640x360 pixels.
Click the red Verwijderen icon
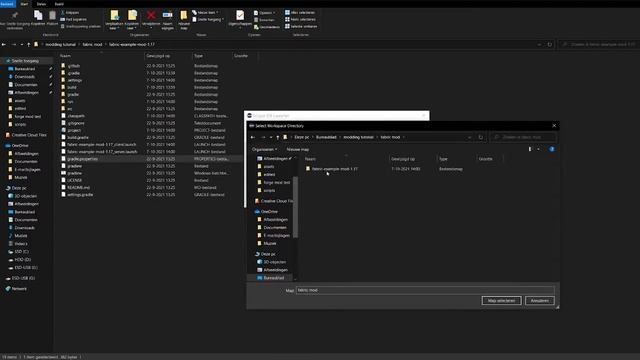tap(151, 16)
